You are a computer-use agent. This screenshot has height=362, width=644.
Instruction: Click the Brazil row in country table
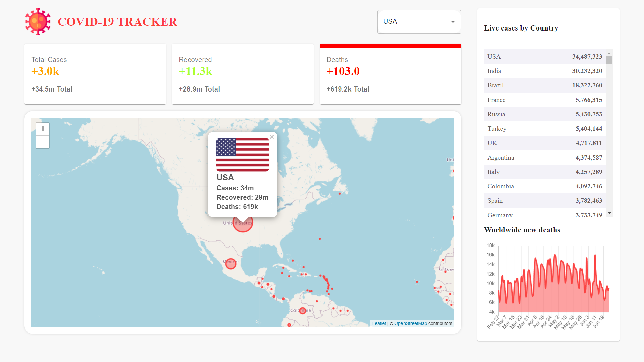click(545, 85)
